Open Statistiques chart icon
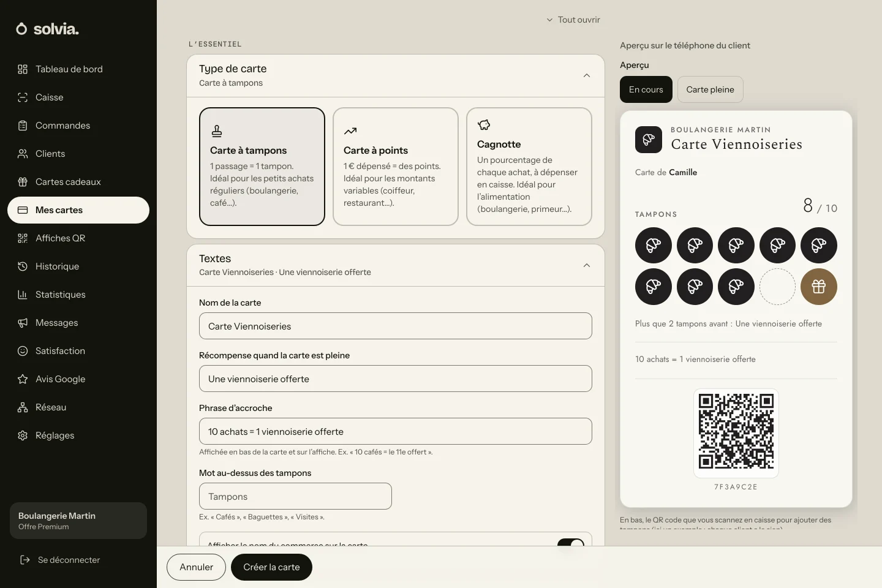This screenshot has height=588, width=882. point(23,295)
